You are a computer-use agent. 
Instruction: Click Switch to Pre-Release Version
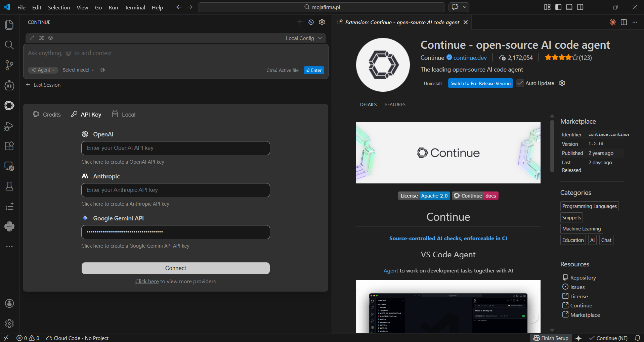point(480,83)
